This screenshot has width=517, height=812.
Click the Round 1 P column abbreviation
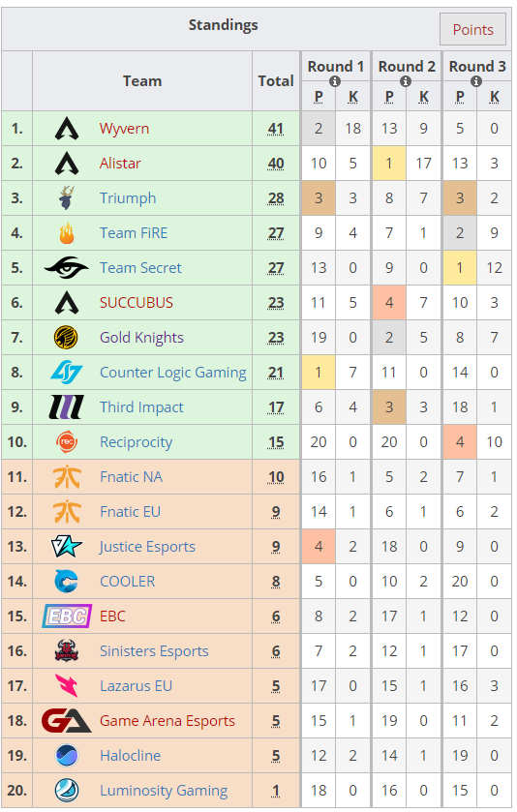tap(319, 97)
